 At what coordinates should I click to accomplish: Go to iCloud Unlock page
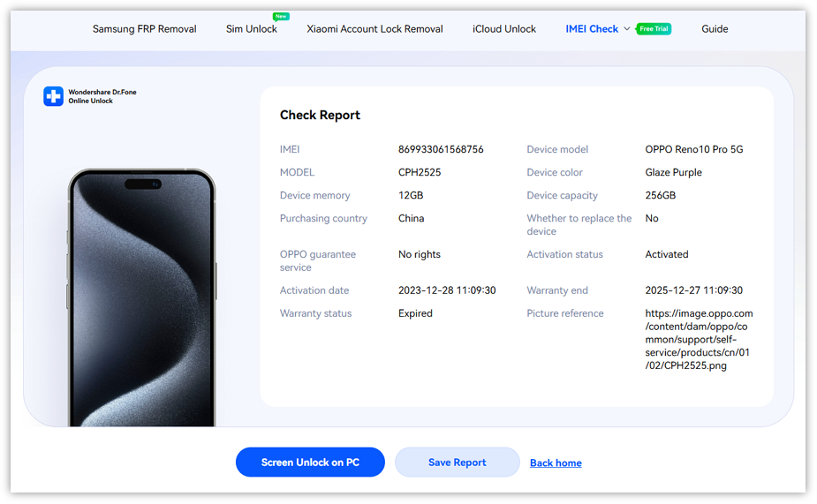coord(503,29)
